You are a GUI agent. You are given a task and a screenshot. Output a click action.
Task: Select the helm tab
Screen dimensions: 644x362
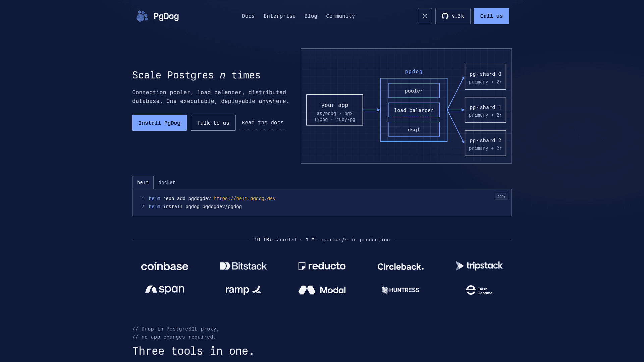143,182
